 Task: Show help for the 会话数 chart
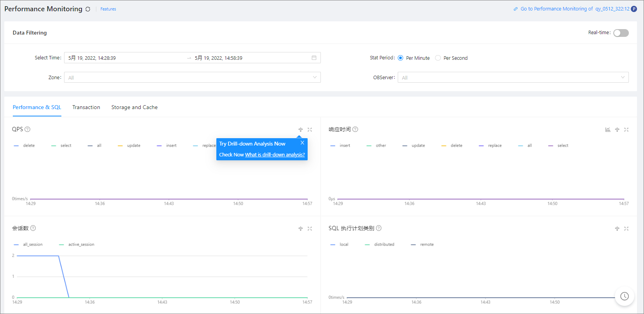33,228
